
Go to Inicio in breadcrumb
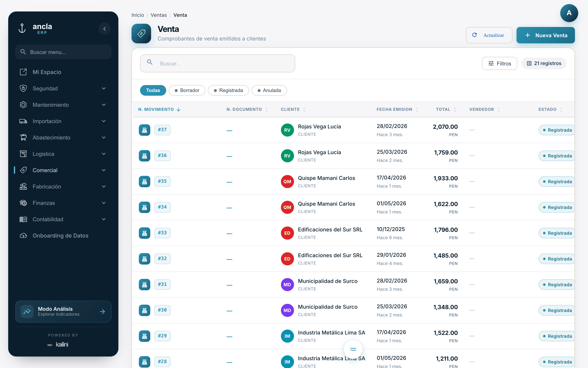point(138,15)
